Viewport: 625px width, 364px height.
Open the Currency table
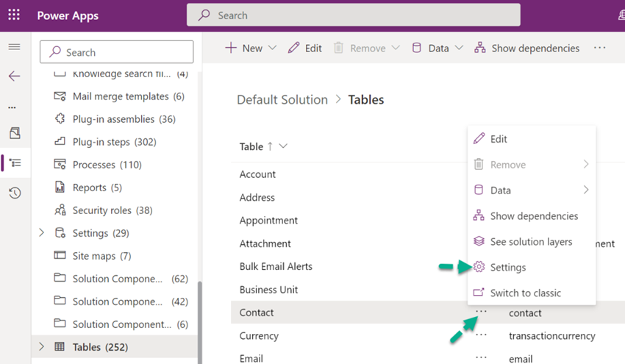[259, 336]
